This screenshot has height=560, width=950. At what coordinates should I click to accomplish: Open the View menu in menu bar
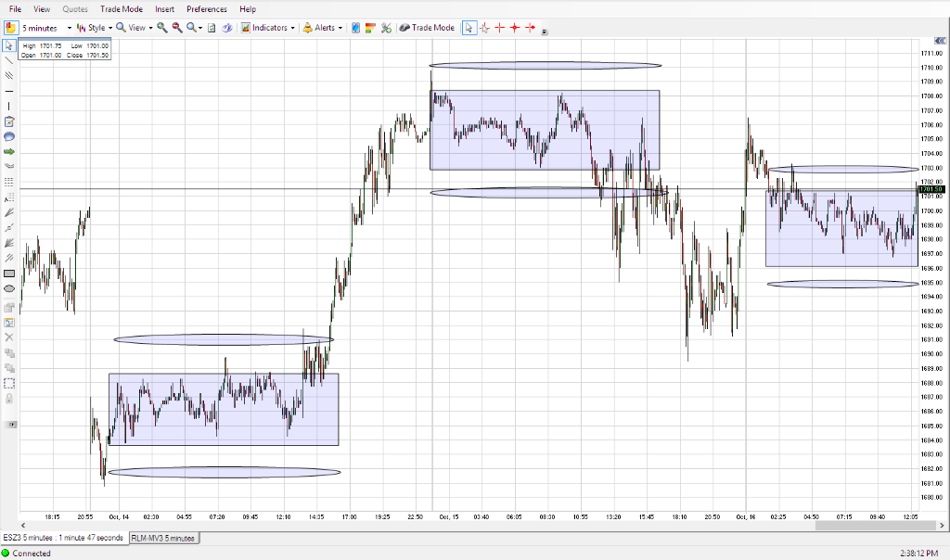point(42,9)
